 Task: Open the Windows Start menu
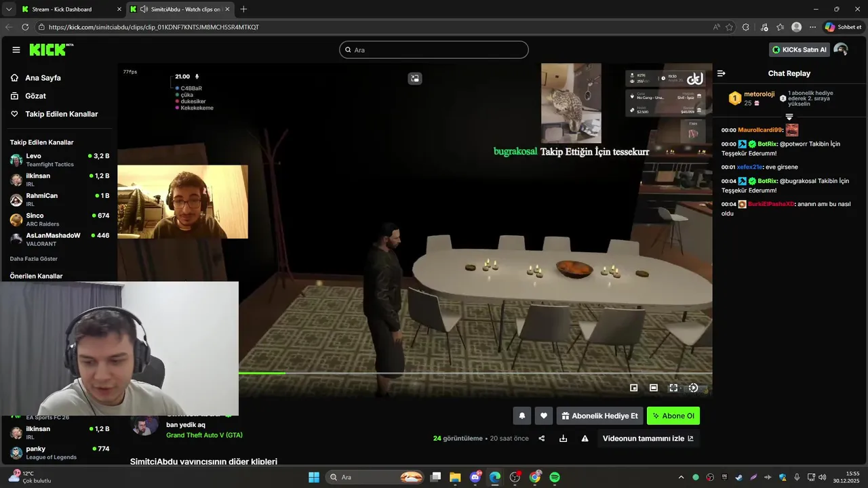pyautogui.click(x=314, y=477)
